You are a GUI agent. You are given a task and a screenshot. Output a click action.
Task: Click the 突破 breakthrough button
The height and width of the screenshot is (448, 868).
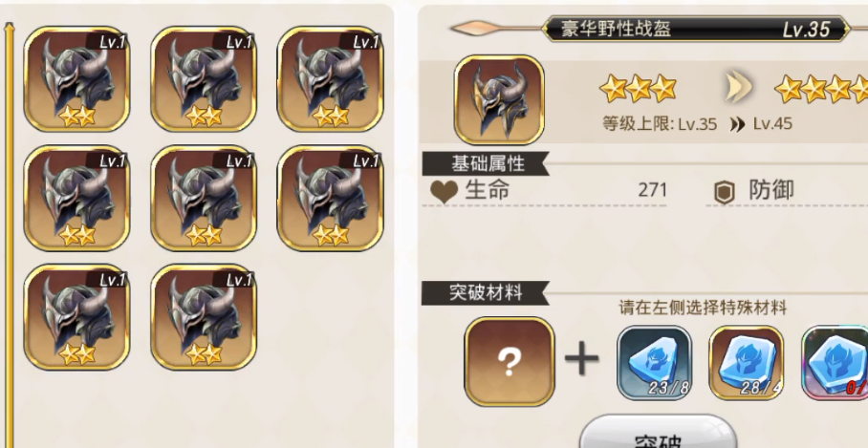point(658,435)
